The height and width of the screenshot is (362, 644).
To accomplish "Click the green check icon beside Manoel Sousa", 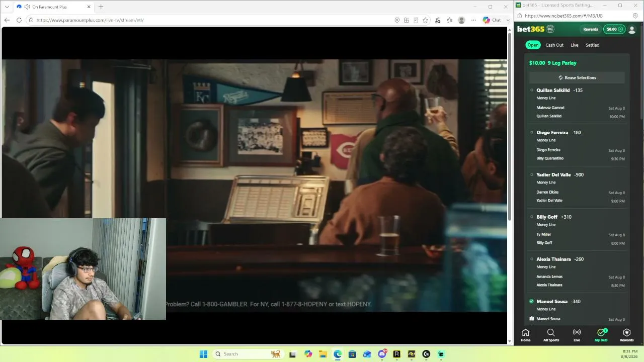I will 531,301.
